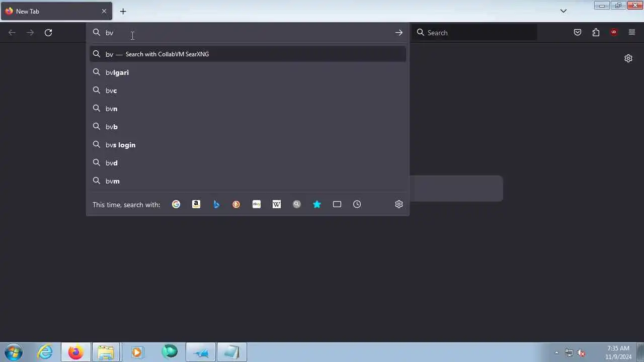
Task: Open the Extensions puzzle icon
Action: [596, 33]
